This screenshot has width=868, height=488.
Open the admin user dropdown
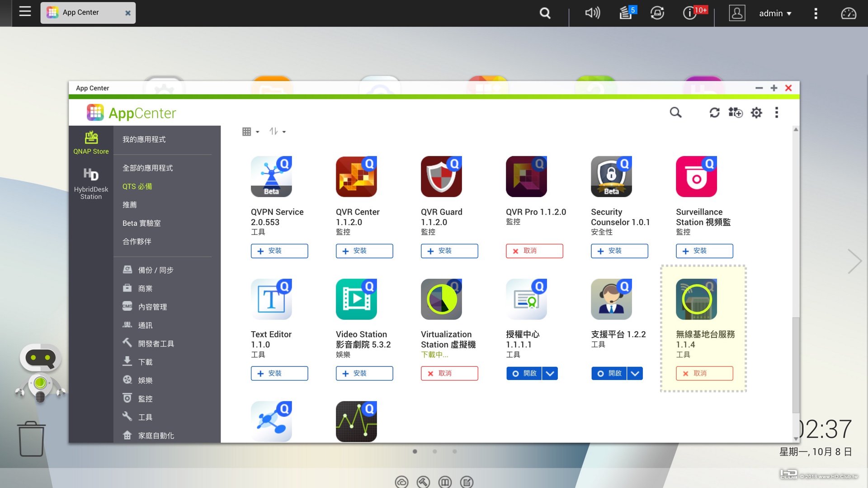pyautogui.click(x=775, y=13)
